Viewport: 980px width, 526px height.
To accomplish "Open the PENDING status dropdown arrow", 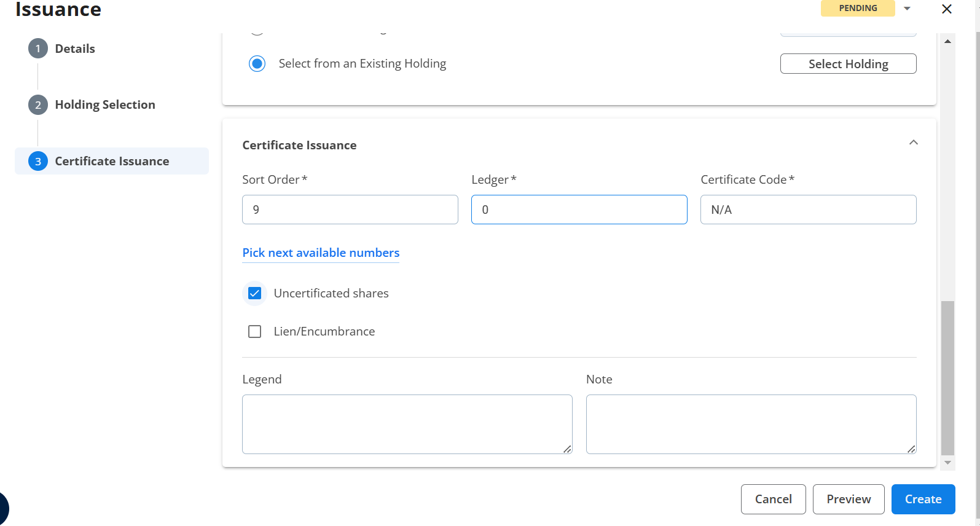I will click(907, 9).
